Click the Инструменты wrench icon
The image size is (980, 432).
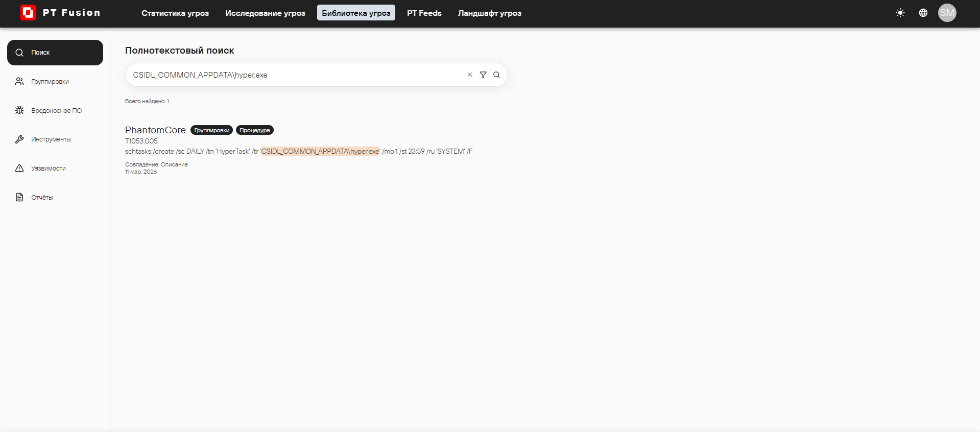[19, 139]
